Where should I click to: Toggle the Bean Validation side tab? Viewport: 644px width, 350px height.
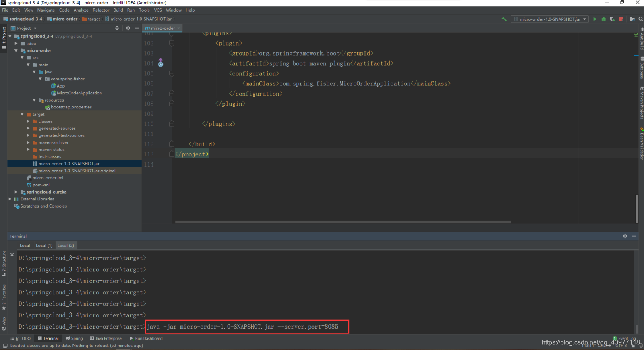(641, 144)
